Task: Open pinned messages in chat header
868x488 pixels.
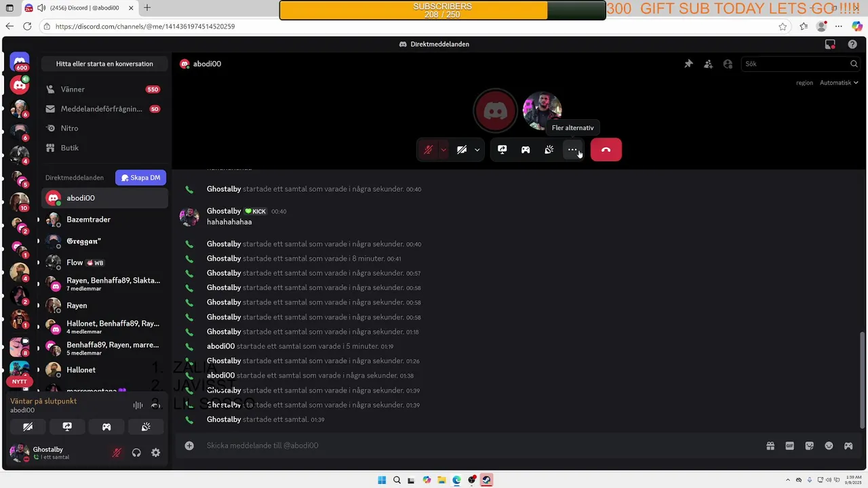Action: [688, 64]
